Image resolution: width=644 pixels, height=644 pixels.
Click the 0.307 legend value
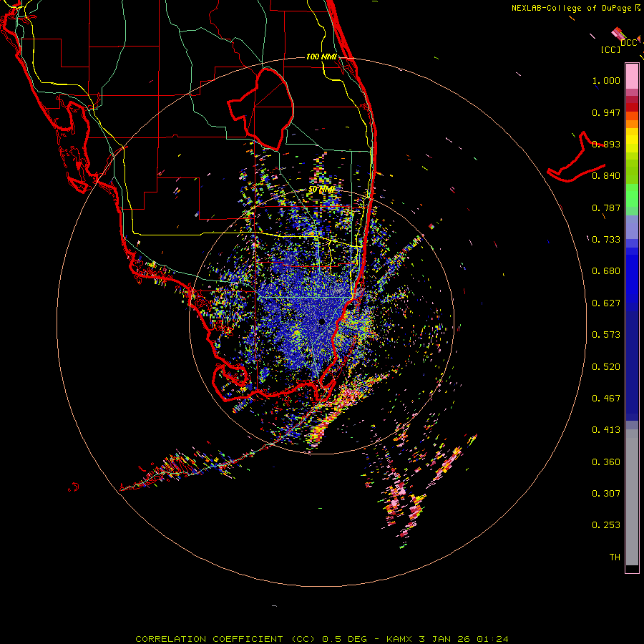point(606,494)
